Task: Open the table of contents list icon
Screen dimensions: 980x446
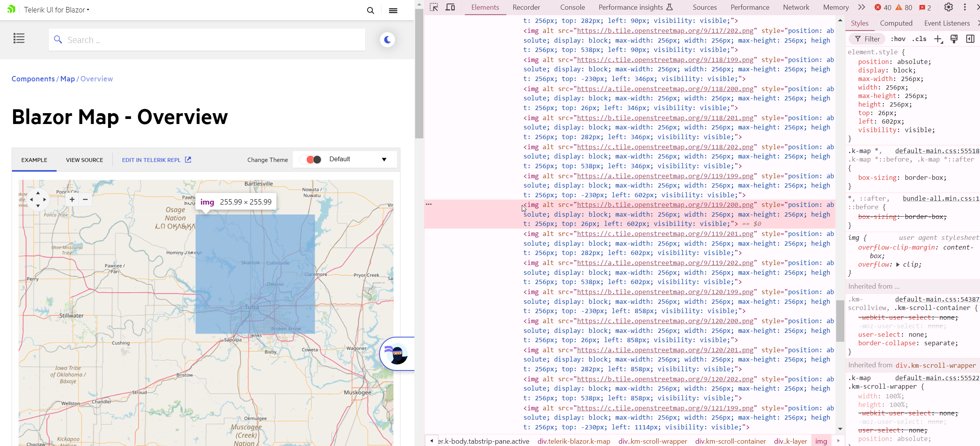Action: pos(18,38)
